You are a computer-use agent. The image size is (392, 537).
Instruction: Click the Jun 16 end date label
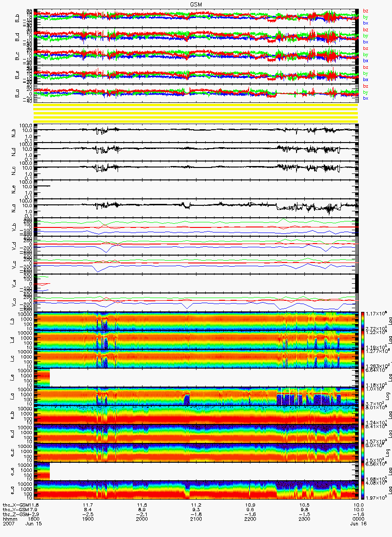(x=358, y=524)
